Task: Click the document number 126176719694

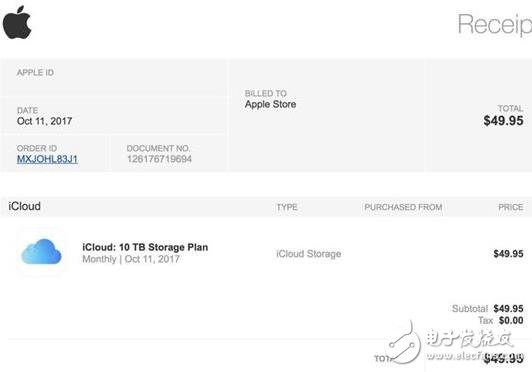Action: [x=159, y=159]
